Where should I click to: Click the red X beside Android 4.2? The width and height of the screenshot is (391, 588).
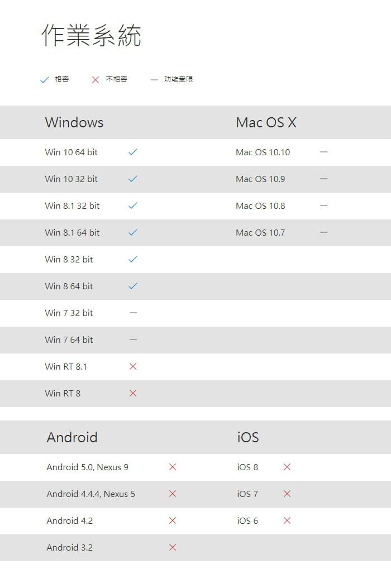pos(173,520)
